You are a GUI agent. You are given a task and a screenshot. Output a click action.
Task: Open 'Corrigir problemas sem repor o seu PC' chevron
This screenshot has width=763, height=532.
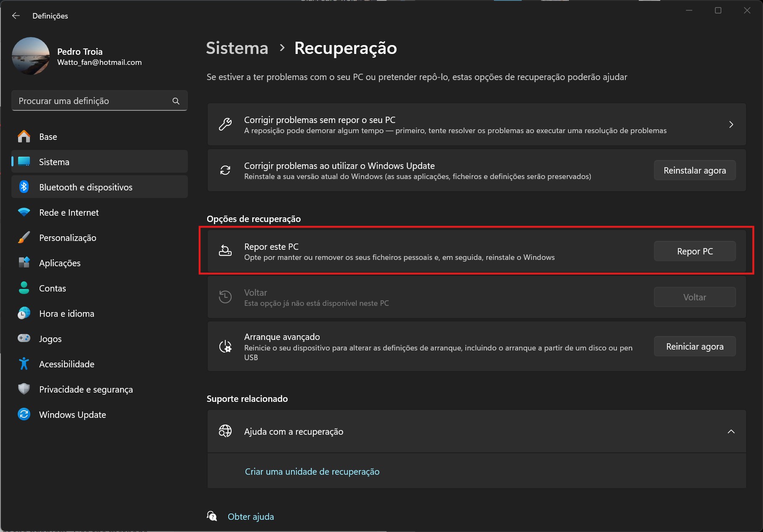point(731,124)
